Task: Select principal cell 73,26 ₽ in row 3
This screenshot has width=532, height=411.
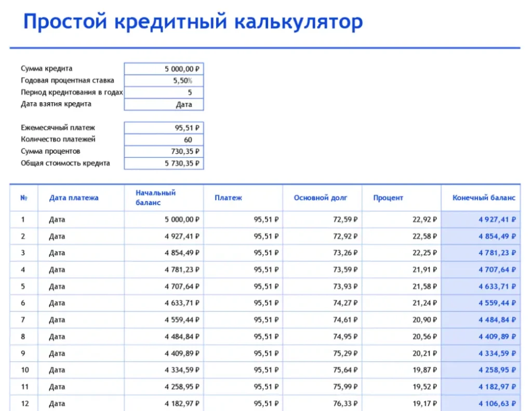Action: coord(322,253)
